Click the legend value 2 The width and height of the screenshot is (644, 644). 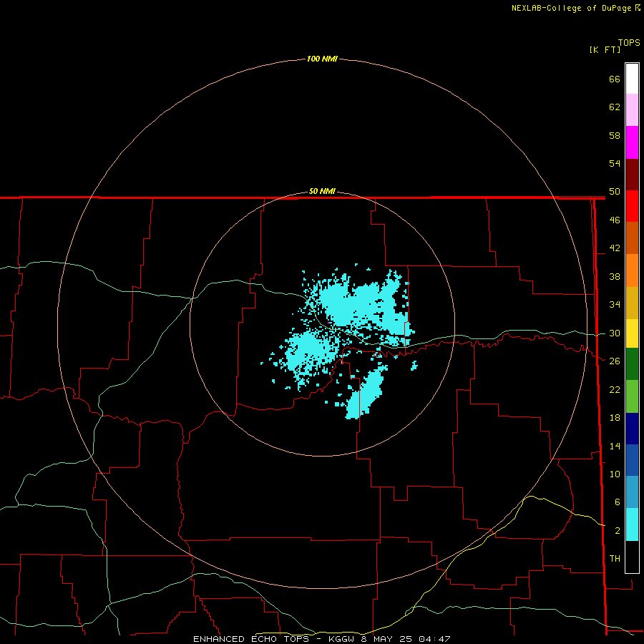coord(617,531)
